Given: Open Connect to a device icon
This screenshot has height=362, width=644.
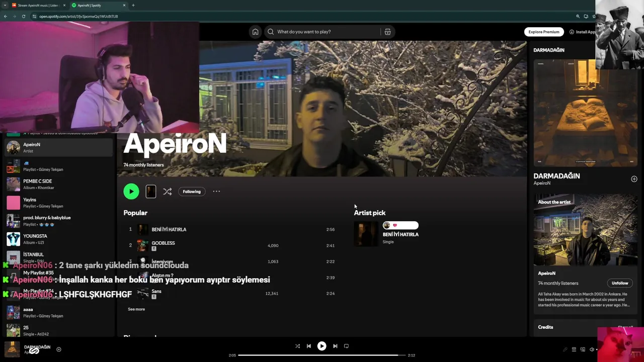Looking at the screenshot, I should point(583,349).
